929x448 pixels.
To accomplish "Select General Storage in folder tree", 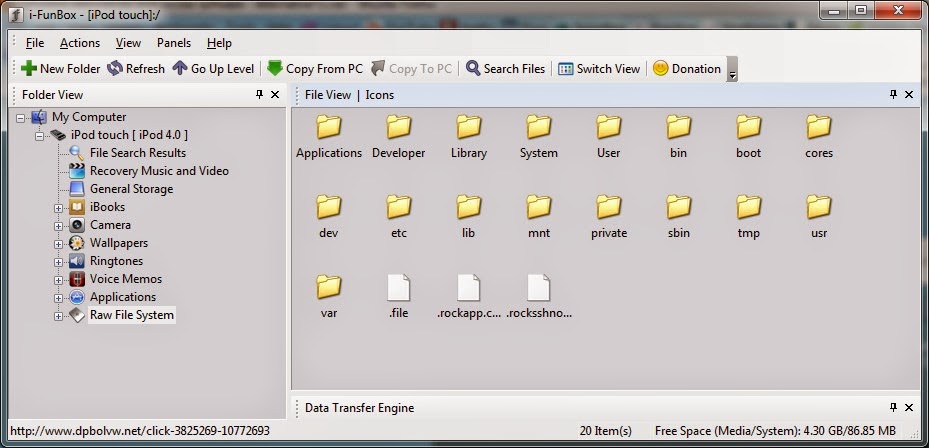I will [x=132, y=189].
